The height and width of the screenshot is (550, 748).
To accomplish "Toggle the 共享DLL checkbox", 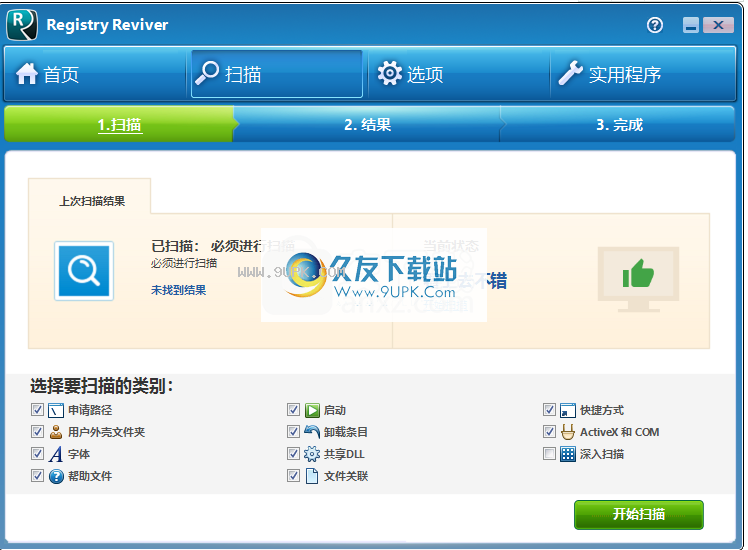I will tap(293, 454).
